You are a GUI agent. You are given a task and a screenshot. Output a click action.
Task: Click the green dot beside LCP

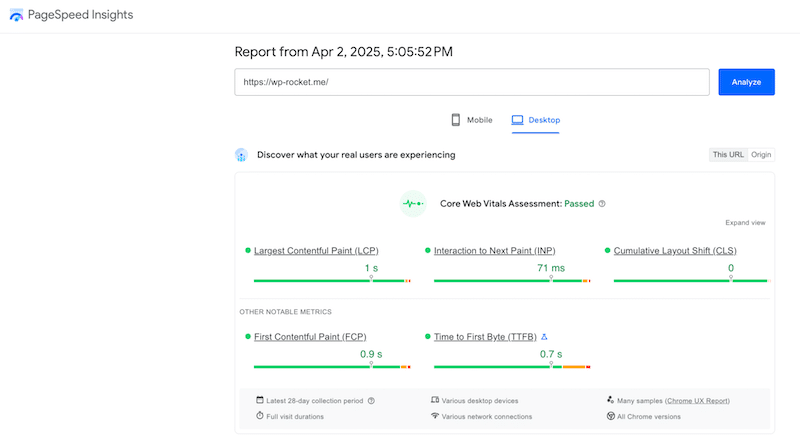(x=248, y=251)
